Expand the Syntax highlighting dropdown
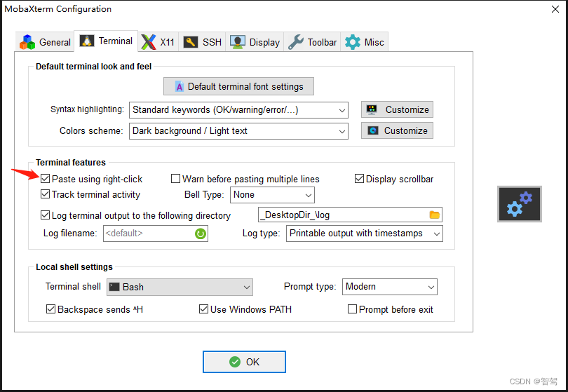568x392 pixels. point(238,110)
